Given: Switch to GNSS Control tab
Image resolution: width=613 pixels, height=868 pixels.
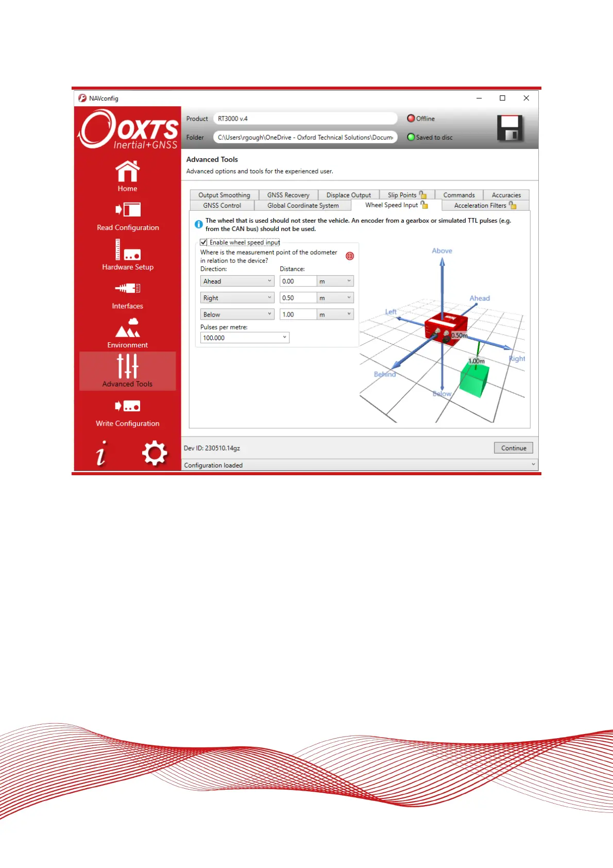Looking at the screenshot, I should [x=222, y=205].
